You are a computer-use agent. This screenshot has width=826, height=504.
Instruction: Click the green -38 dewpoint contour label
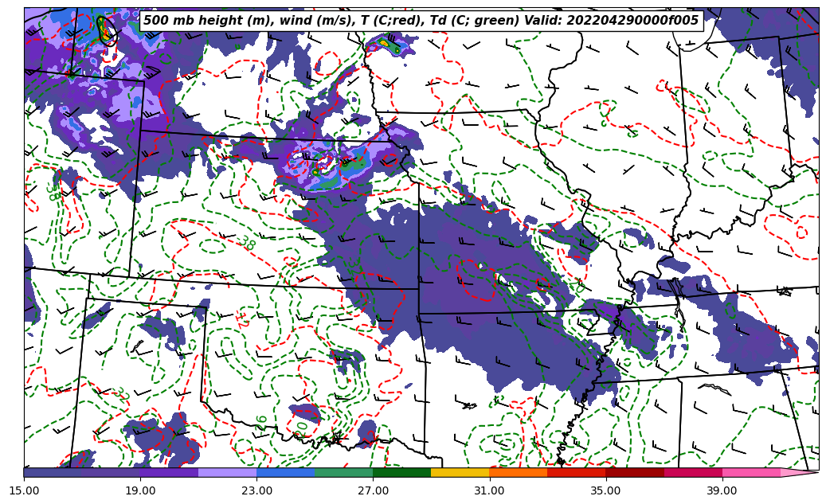245,243
